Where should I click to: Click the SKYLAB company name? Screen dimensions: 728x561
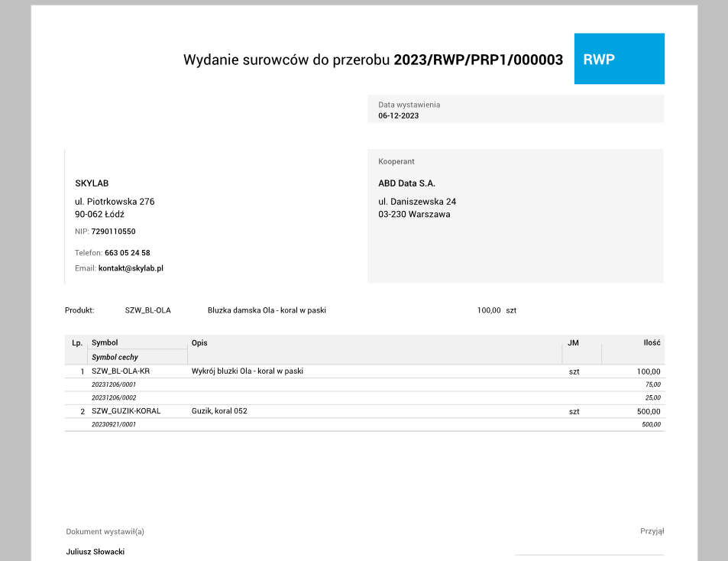(x=92, y=183)
